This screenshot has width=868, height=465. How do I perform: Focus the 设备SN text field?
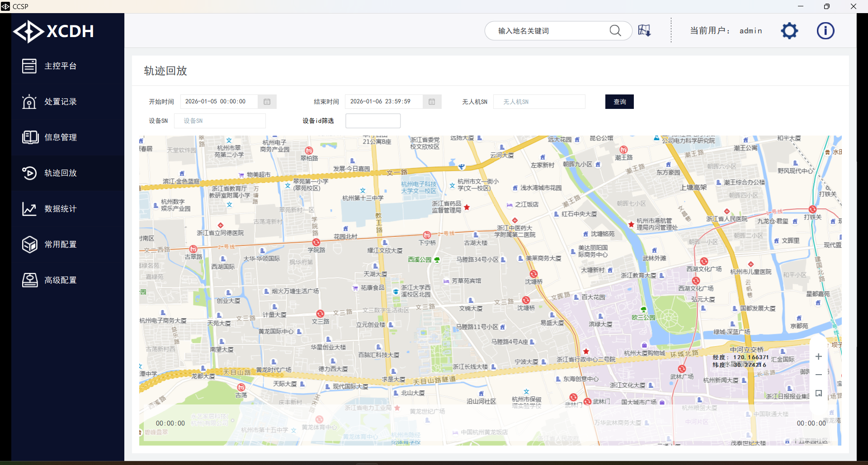click(223, 121)
